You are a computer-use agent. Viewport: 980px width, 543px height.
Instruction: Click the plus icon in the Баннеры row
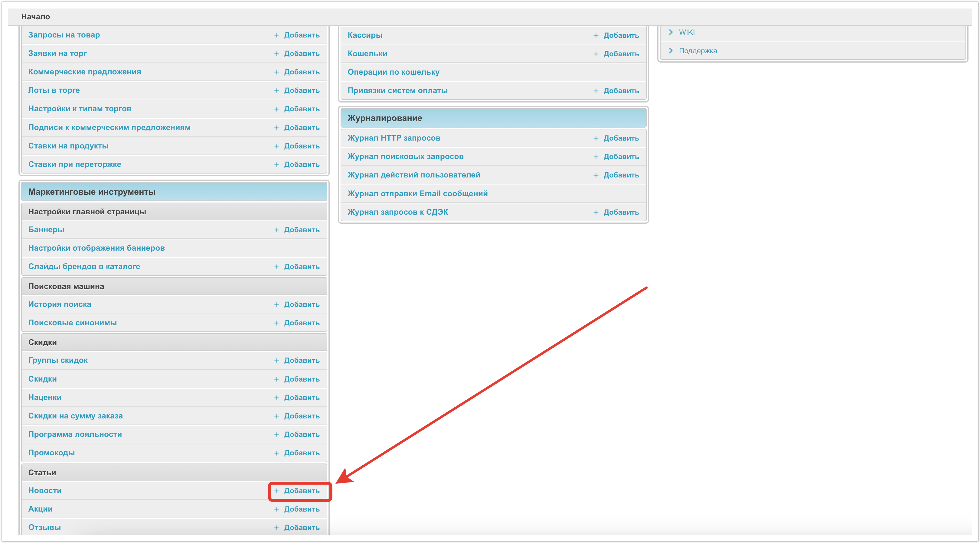click(x=276, y=230)
